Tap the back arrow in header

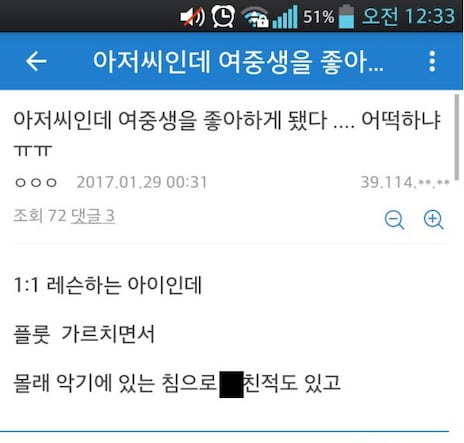click(x=36, y=61)
